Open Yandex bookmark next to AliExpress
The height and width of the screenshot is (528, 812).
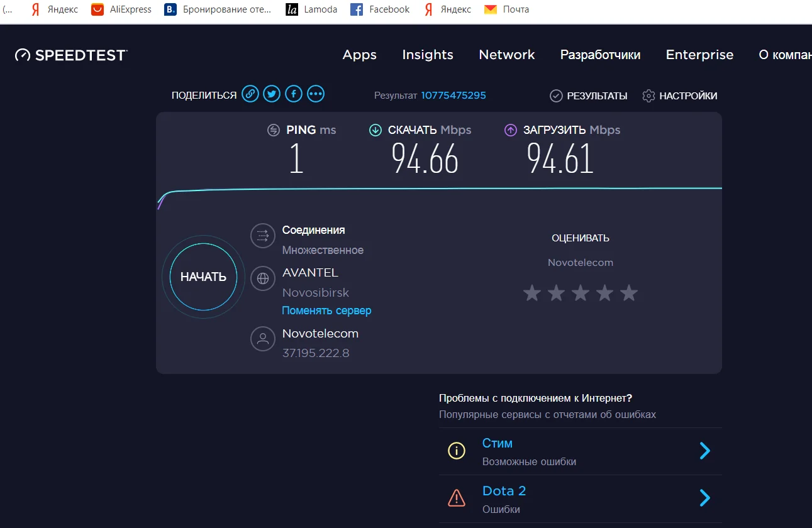click(55, 9)
